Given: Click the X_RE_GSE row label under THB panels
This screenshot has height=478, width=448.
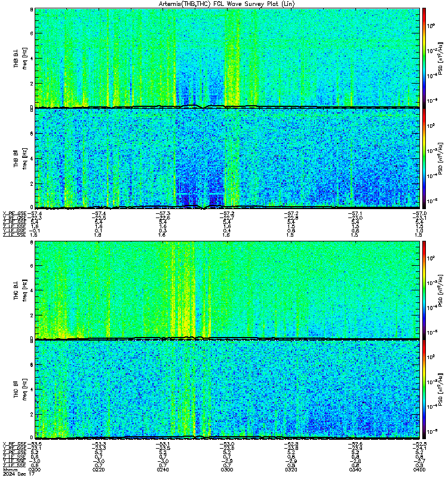Looking at the screenshot, I should click(x=14, y=213).
